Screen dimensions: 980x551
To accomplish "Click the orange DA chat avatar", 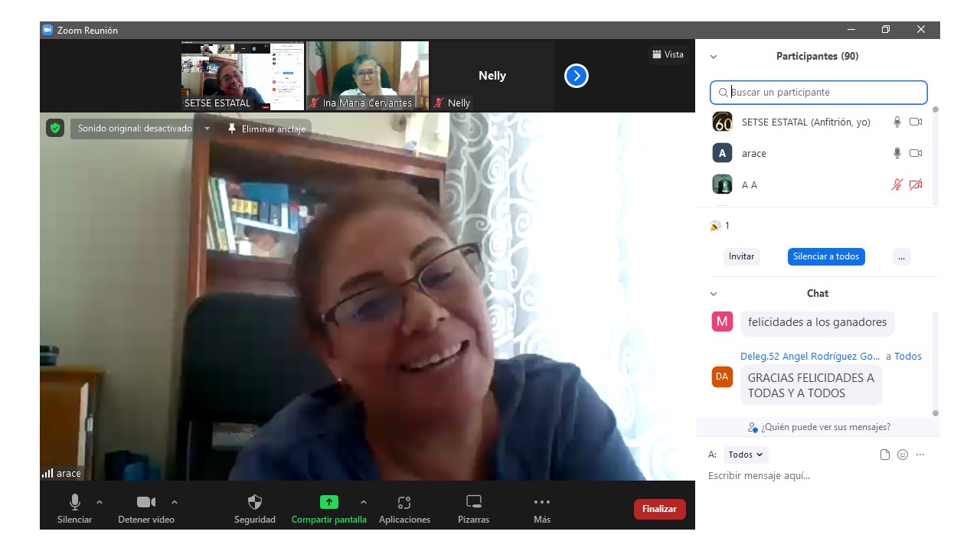I will tap(722, 377).
